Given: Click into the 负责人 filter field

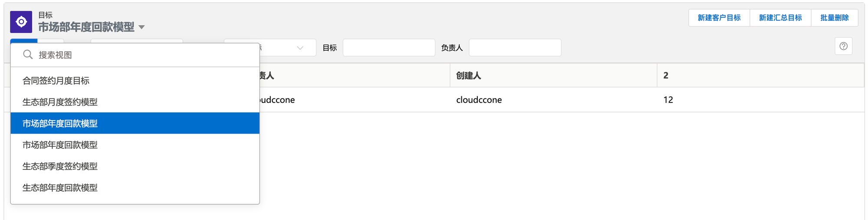Looking at the screenshot, I should tap(515, 48).
